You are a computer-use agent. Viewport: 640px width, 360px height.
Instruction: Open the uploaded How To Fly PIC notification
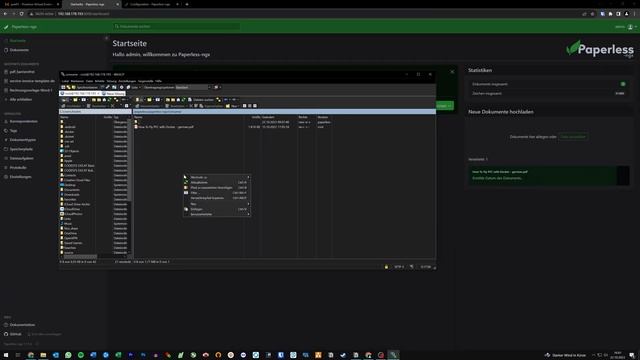tap(548, 176)
